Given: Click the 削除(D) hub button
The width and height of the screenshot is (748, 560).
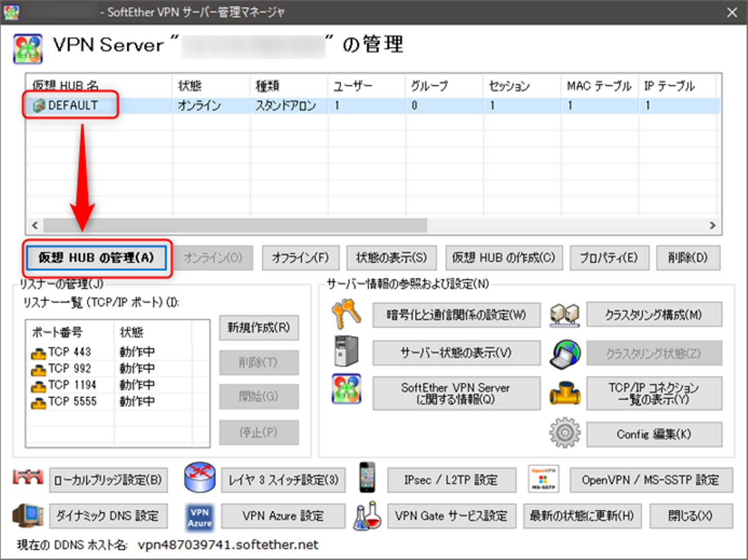Looking at the screenshot, I should pos(688,258).
